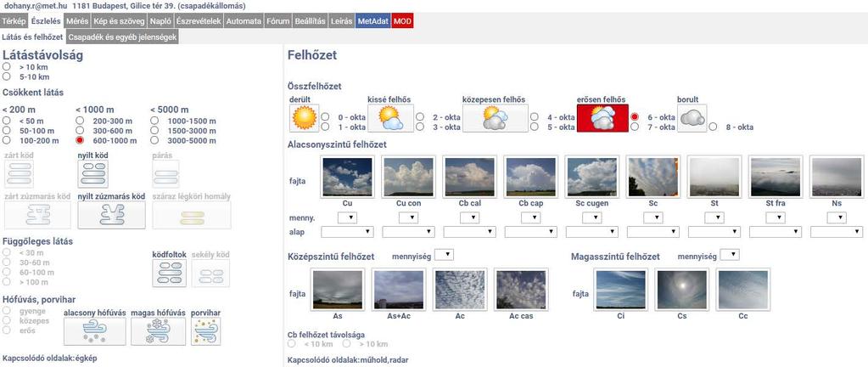The width and height of the screenshot is (868, 367).
Task: Pick the Ac cas cloud photo
Action: pos(521,290)
